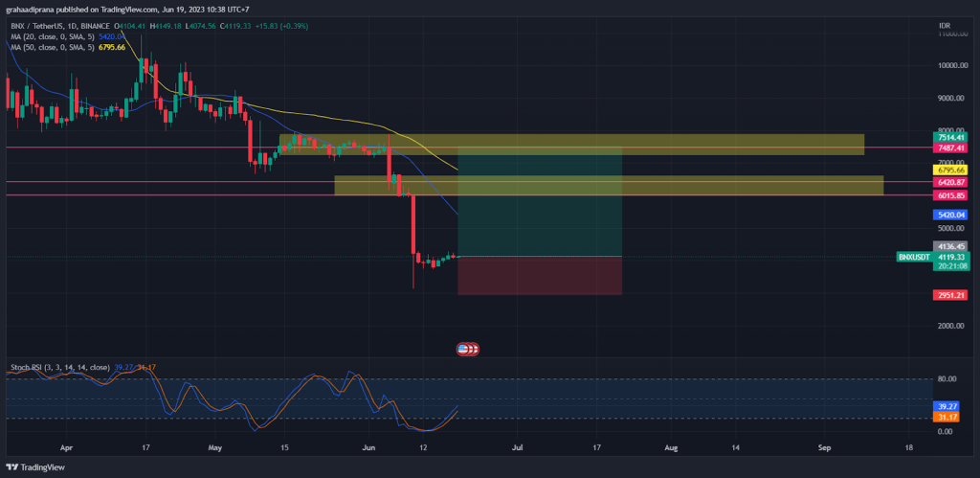
Task: Click the yellow 6795.66 MA price label
Action: [950, 170]
